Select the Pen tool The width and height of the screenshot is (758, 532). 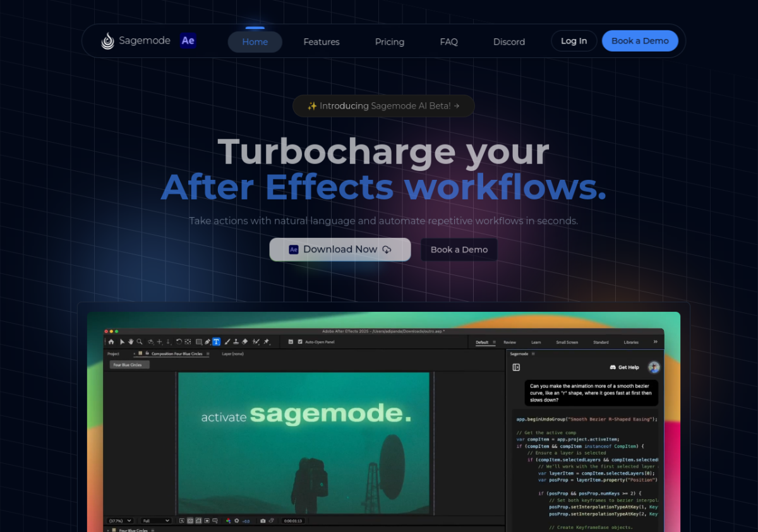[x=207, y=342]
